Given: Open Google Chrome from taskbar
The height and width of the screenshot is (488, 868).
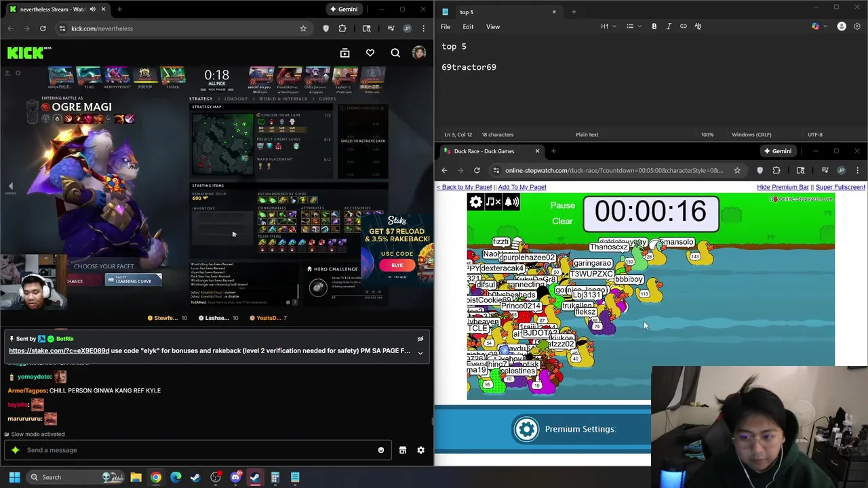Looking at the screenshot, I should pyautogui.click(x=156, y=477).
